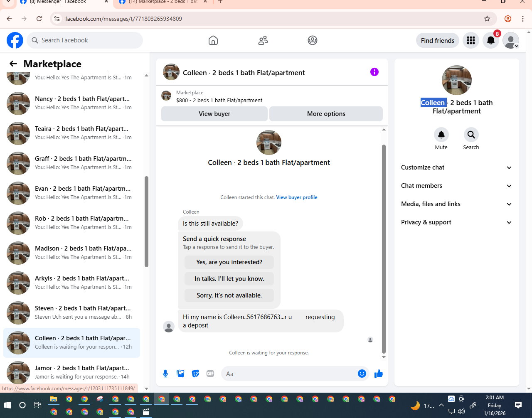532x418 pixels.
Task: Open Windows action center notifications icon
Action: coord(518,405)
